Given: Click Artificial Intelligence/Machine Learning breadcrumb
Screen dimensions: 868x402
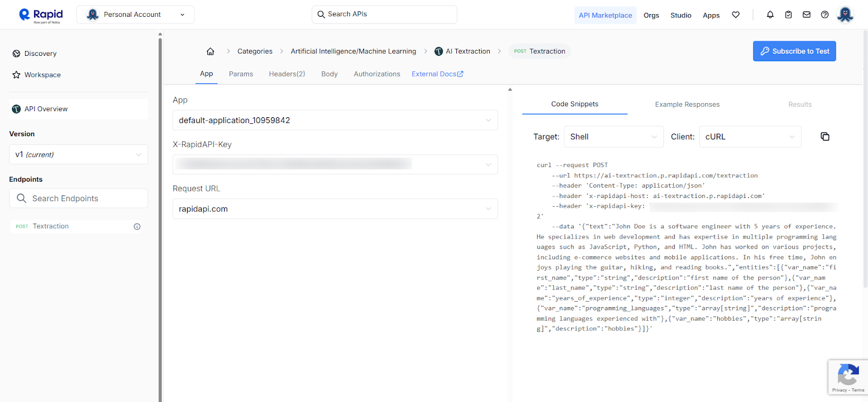Looking at the screenshot, I should tap(353, 52).
